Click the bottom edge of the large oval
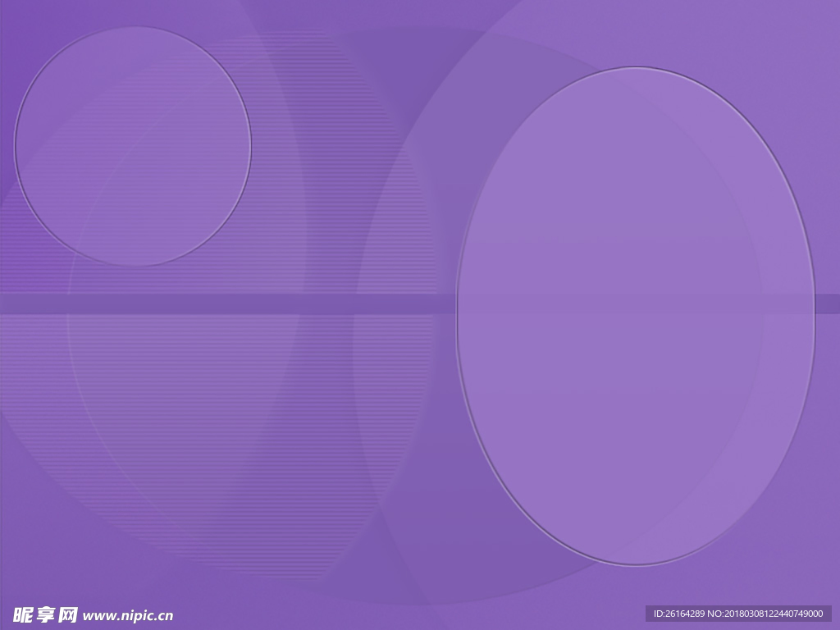Screen dimensions: 840x630 (x=636, y=564)
